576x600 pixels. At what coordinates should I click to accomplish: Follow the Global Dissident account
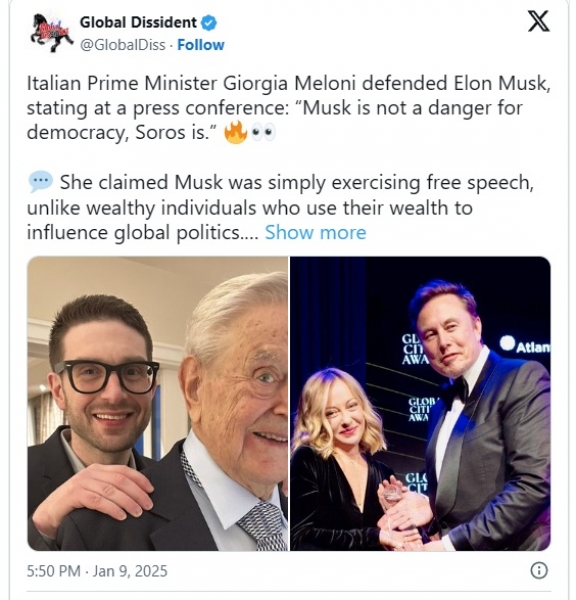201,45
